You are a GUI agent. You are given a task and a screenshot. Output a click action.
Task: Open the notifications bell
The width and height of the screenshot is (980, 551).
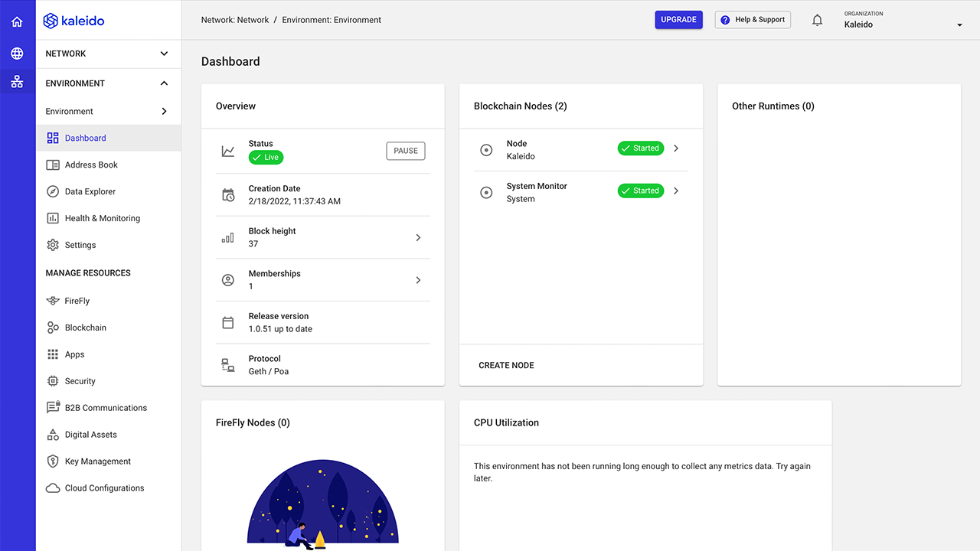tap(817, 20)
